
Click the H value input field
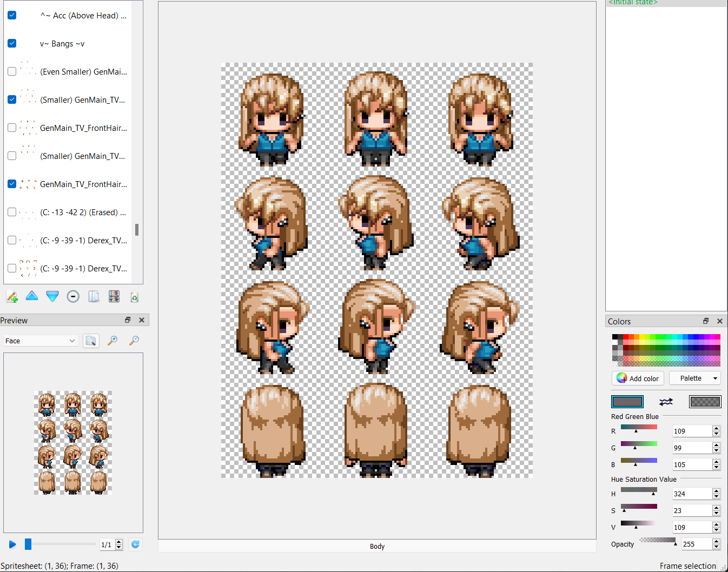(x=692, y=494)
